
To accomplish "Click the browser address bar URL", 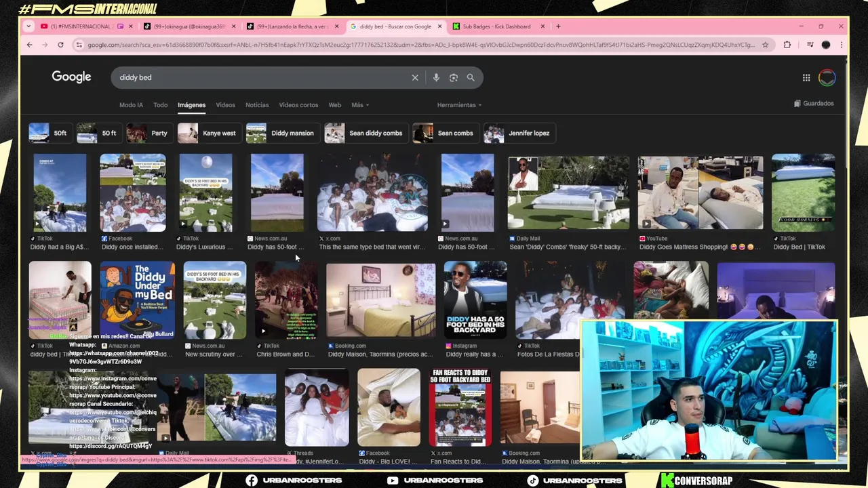I will click(x=420, y=45).
